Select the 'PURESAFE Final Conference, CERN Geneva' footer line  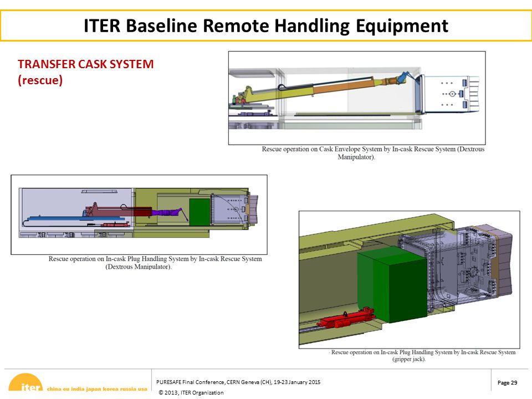coord(238,382)
